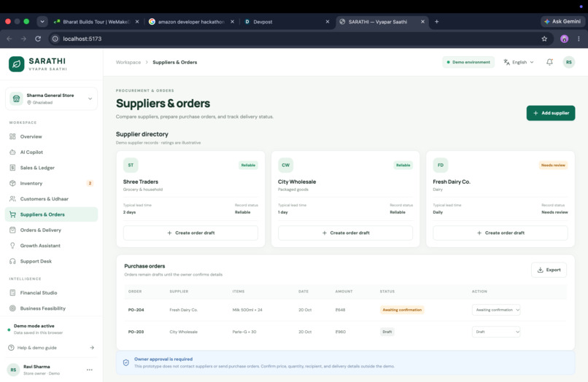Click the PO-204 order number
Viewport: 588px width, 382px height.
[136, 310]
